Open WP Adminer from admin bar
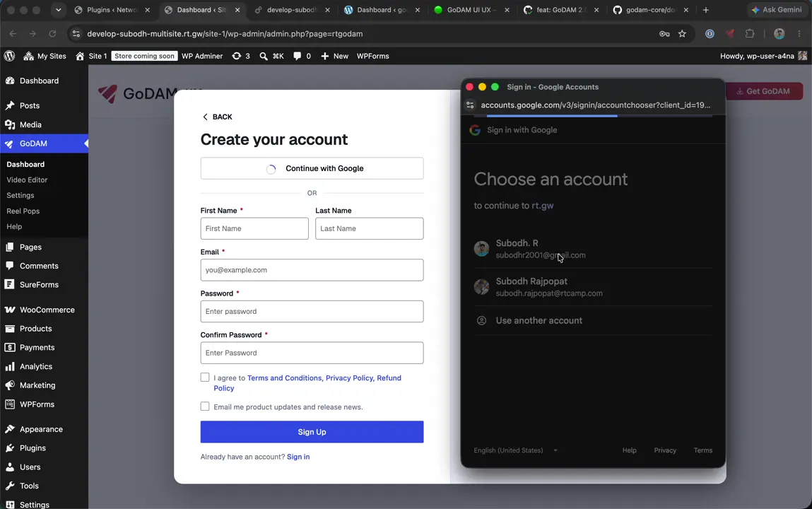 pyautogui.click(x=202, y=56)
